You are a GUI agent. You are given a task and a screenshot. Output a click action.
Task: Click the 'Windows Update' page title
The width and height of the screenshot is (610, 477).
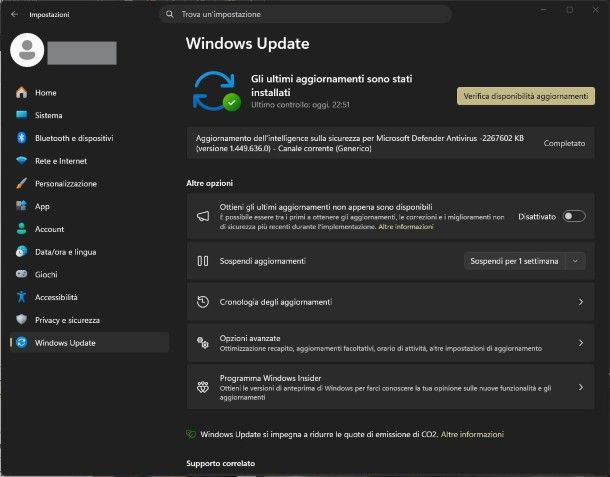pos(247,43)
